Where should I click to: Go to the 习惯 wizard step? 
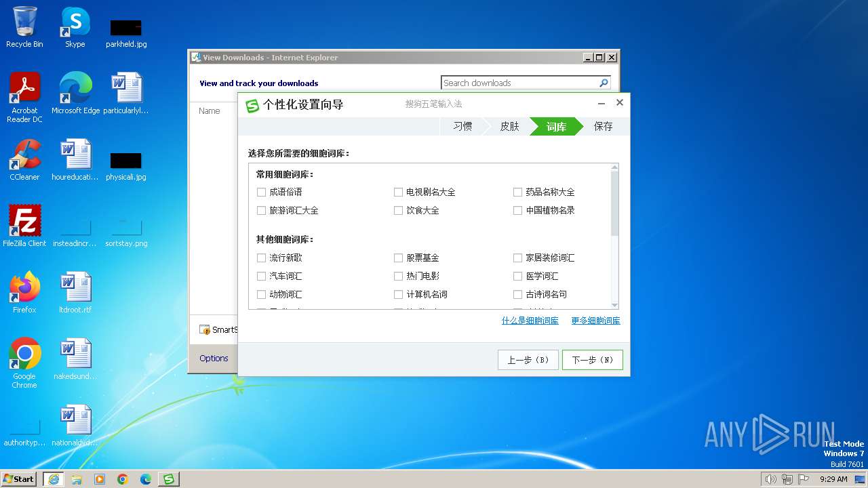(462, 126)
